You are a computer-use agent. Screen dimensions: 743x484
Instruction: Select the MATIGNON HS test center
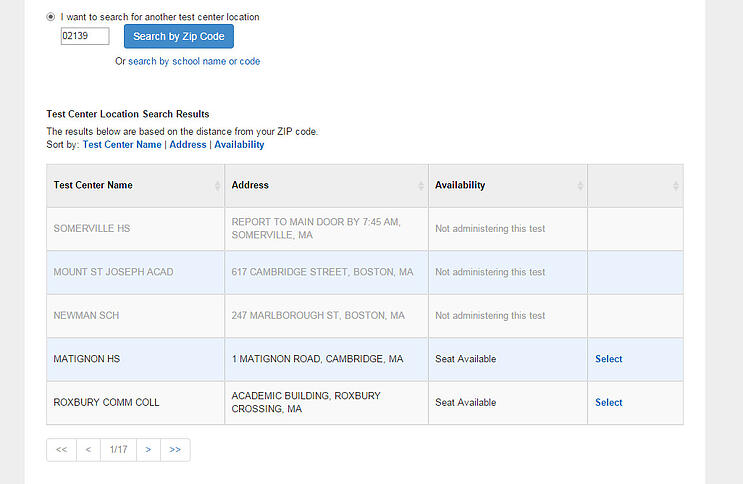[608, 359]
